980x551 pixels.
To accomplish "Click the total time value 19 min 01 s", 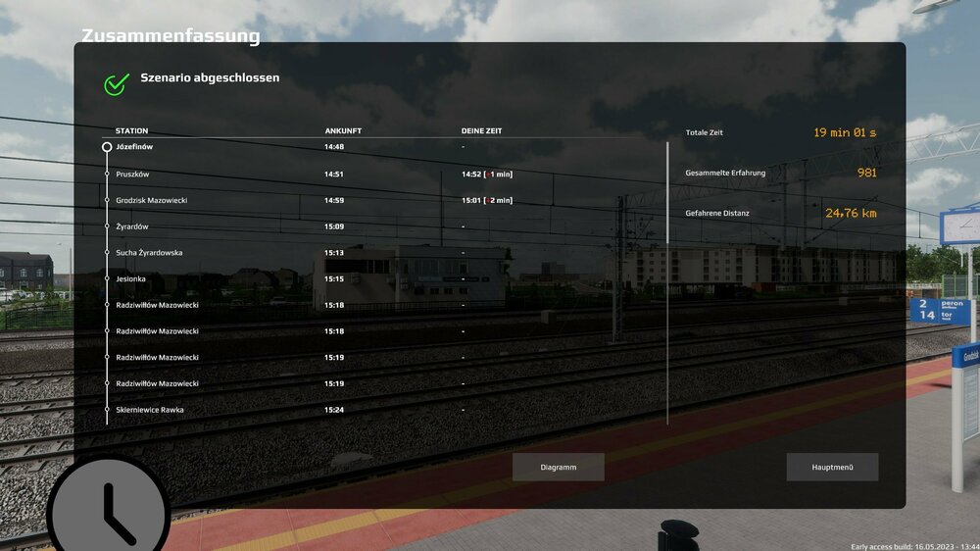I will (x=845, y=132).
